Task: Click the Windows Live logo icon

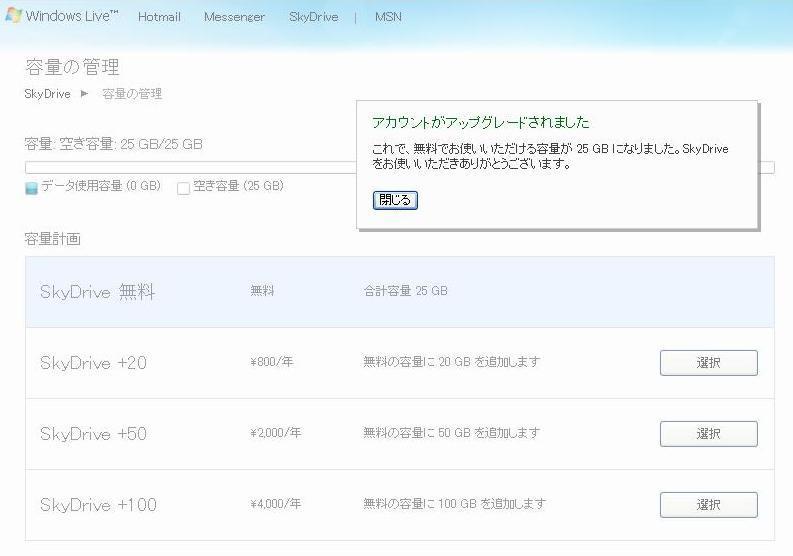Action: (13, 15)
